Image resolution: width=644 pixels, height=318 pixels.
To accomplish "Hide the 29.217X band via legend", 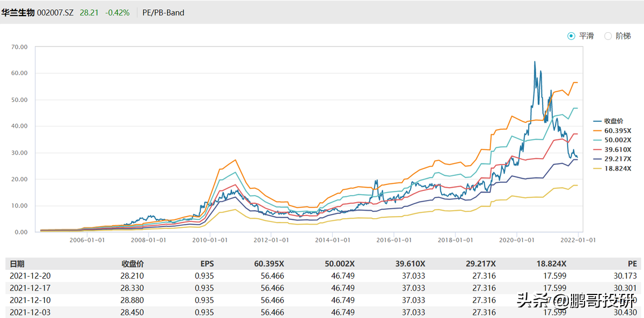I will 612,159.
